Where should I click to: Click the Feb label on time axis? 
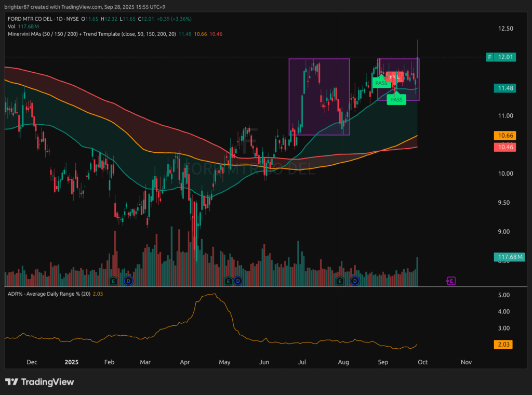(x=109, y=362)
